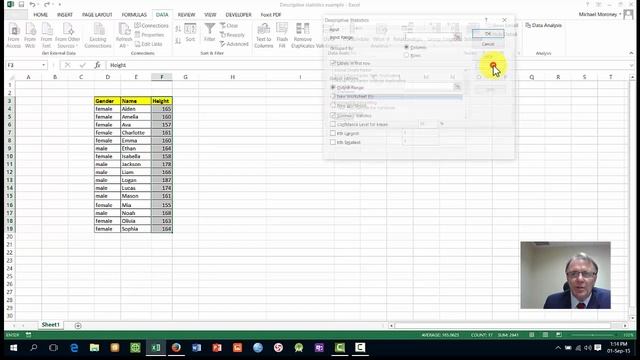Screen dimensions: 640x360
Task: Switch to the REVIEW tab
Action: point(186,15)
